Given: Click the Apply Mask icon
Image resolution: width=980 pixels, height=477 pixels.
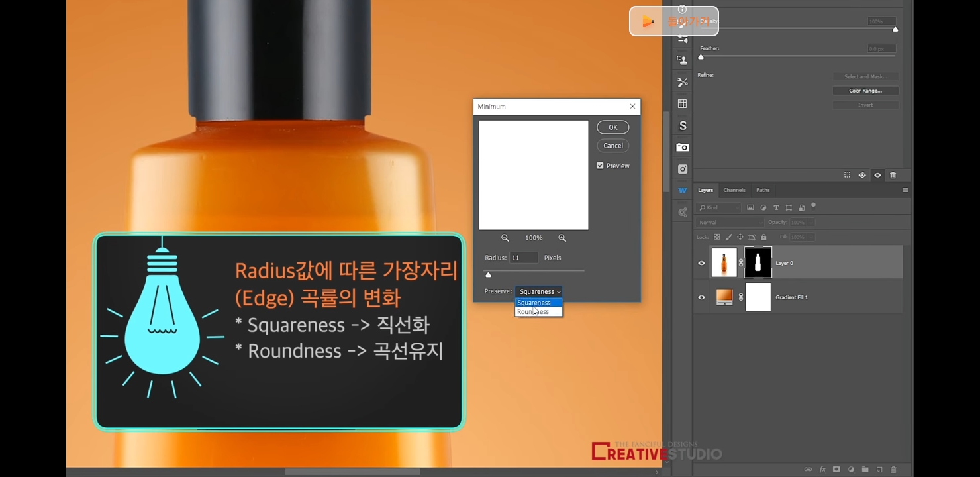Looking at the screenshot, I should (x=862, y=175).
